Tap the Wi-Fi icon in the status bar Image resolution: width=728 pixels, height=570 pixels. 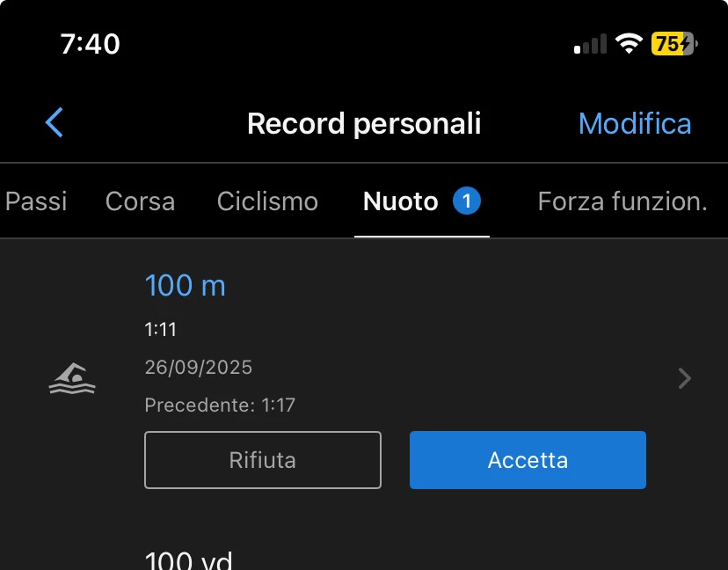(629, 44)
